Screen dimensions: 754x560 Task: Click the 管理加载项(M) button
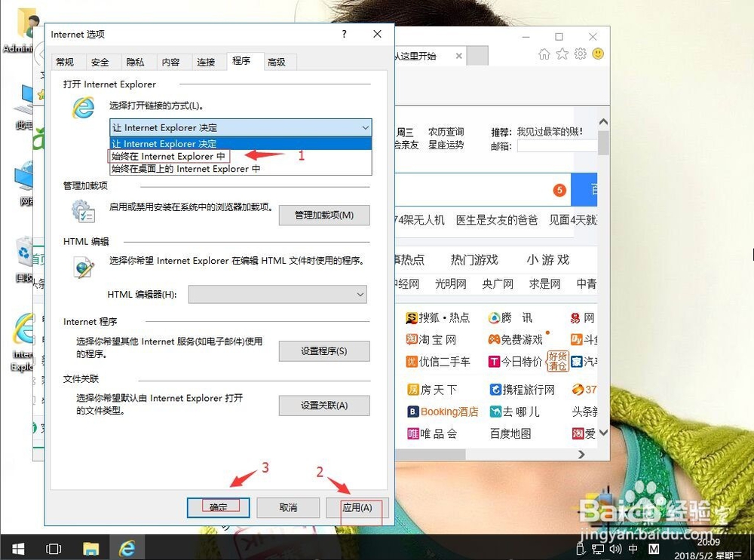coord(324,215)
